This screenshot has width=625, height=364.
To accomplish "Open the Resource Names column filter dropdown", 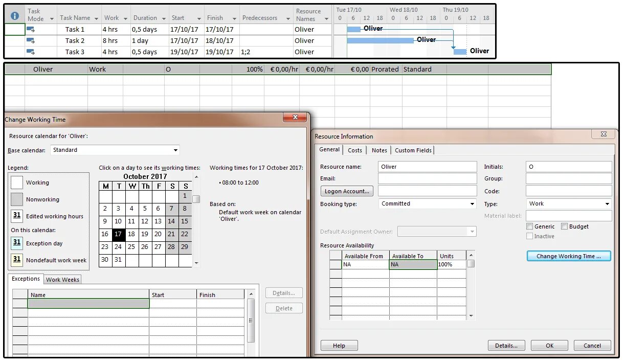I will pyautogui.click(x=326, y=19).
